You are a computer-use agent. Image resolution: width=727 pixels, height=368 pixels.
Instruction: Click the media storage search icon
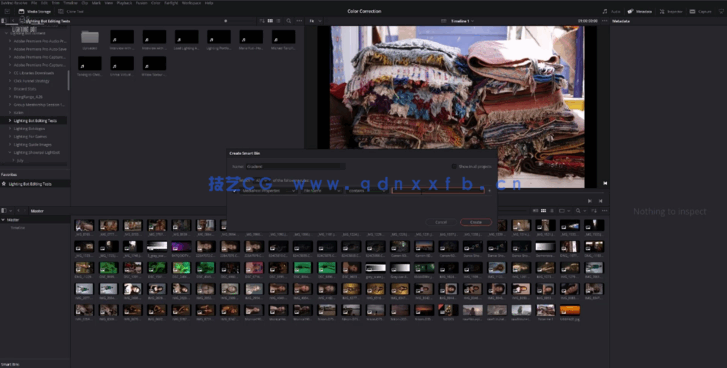pos(288,21)
